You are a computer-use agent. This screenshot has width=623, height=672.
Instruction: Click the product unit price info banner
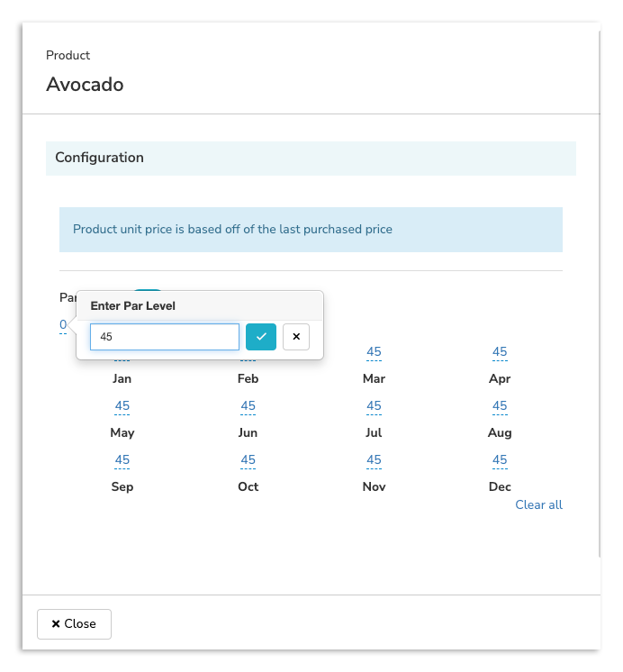click(311, 230)
